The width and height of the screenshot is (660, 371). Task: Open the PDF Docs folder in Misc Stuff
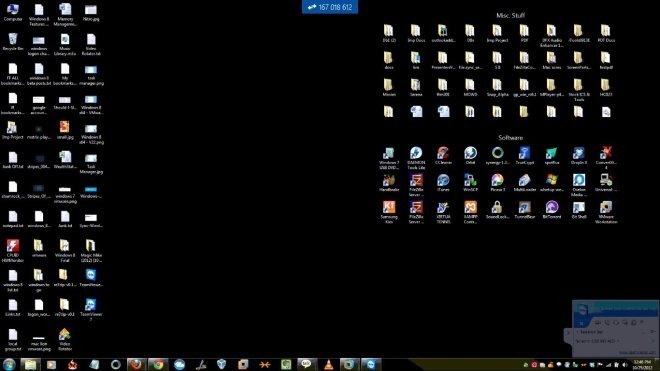pyautogui.click(x=606, y=33)
